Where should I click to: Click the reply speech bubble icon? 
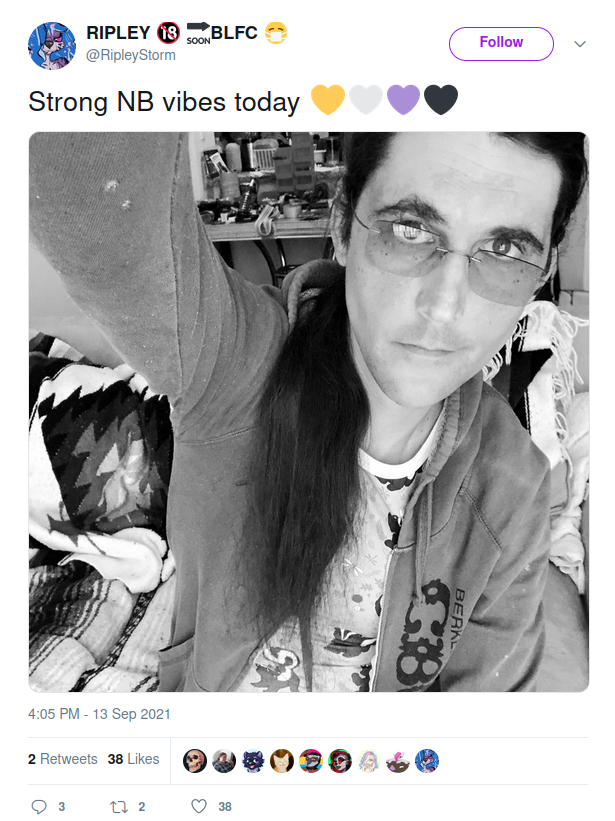39,806
